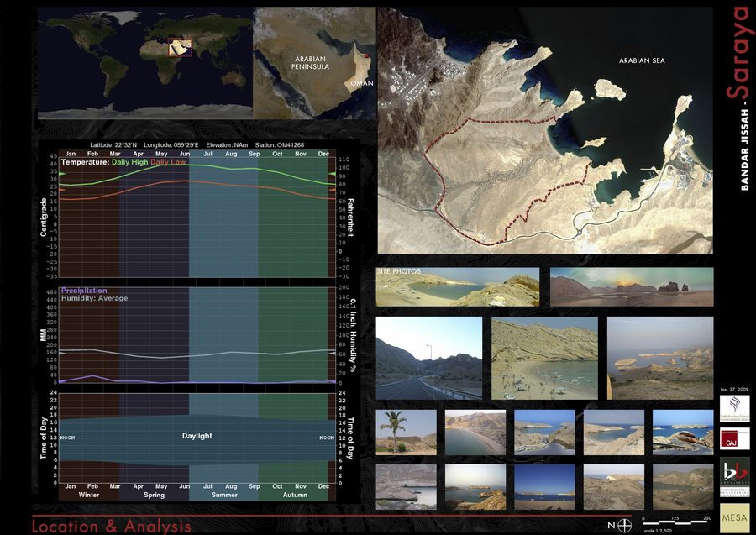
Task: Click the 'Elevation' text in chart header
Action: coord(227,145)
